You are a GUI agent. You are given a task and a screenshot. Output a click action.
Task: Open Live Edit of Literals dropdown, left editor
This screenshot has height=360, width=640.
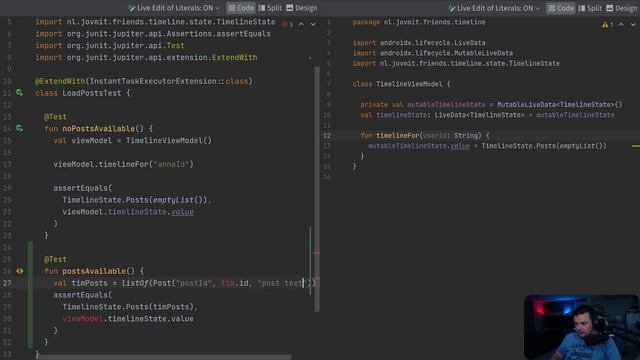click(174, 8)
